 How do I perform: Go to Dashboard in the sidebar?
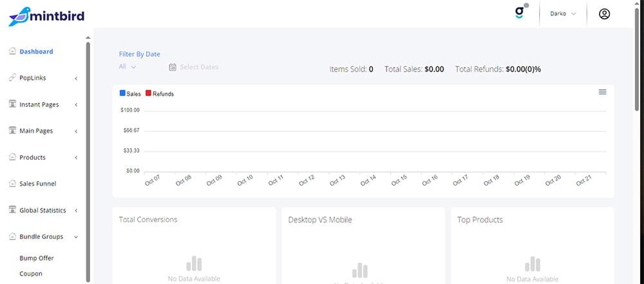(36, 52)
